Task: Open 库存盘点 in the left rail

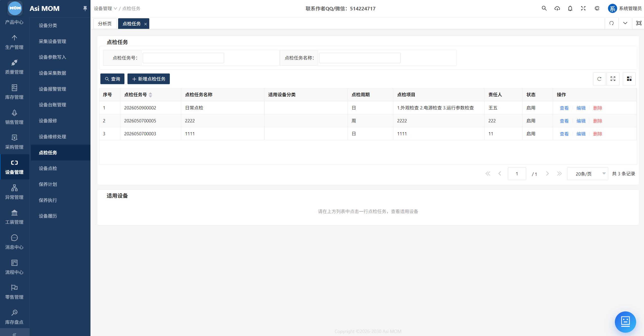Action: tap(14, 317)
